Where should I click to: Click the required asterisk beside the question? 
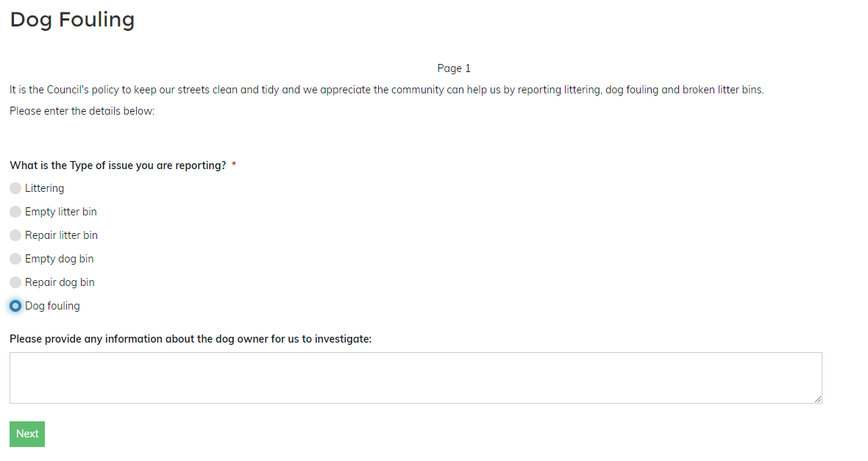tap(234, 165)
